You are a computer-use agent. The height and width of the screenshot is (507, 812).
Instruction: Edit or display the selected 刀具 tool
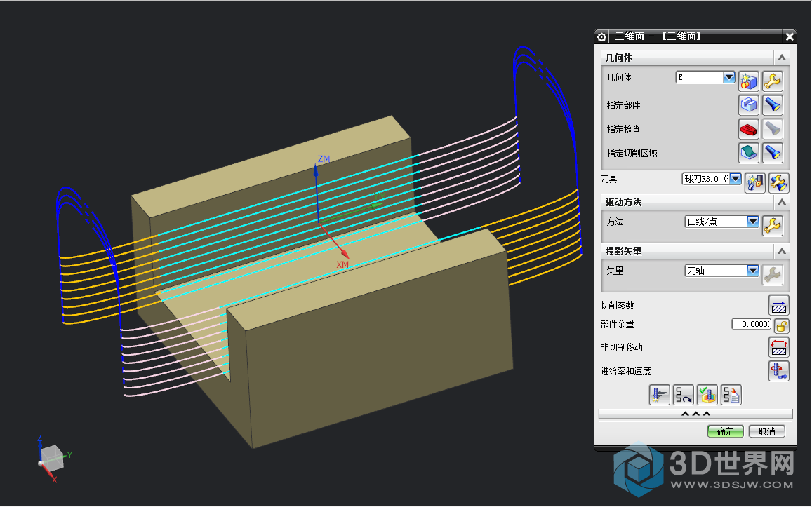pos(778,182)
